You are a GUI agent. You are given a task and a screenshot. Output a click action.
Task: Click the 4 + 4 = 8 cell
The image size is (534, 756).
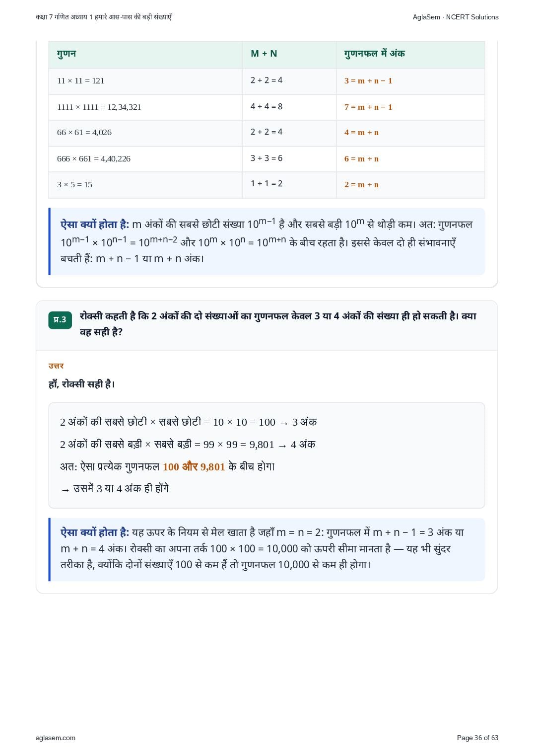tap(267, 106)
